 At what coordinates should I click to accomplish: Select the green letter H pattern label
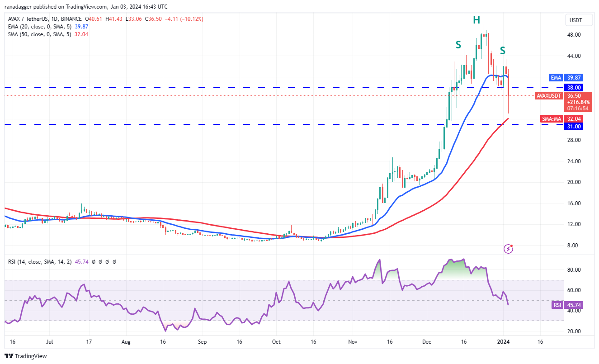coord(476,19)
